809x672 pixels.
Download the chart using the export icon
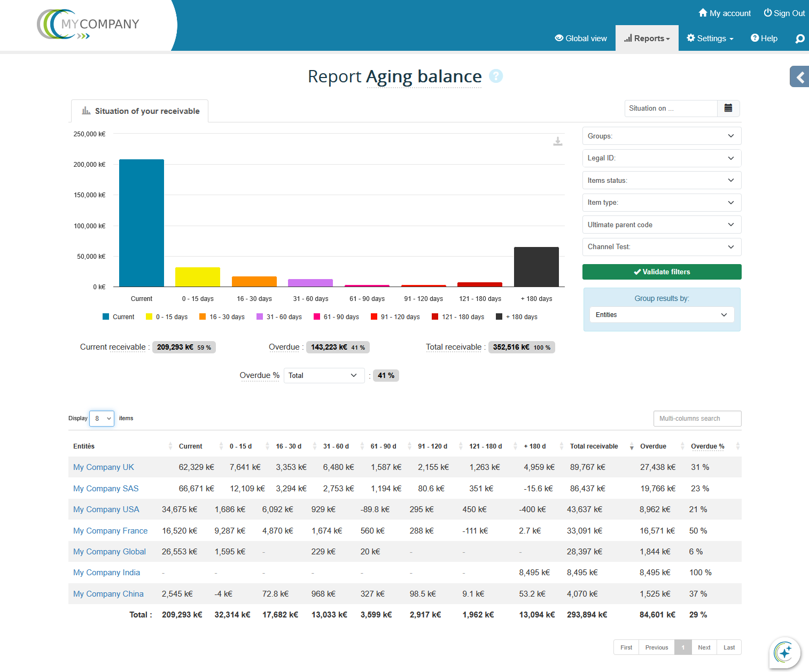557,141
